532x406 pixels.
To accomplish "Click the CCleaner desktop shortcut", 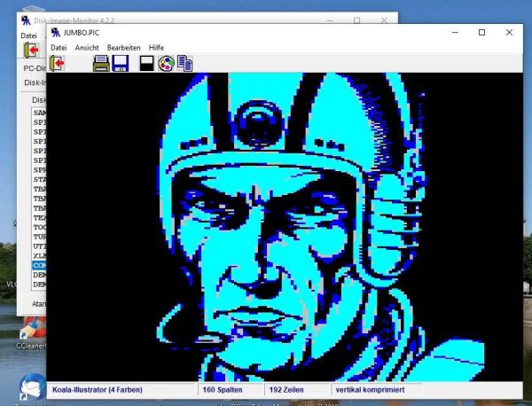I will coord(30,332).
